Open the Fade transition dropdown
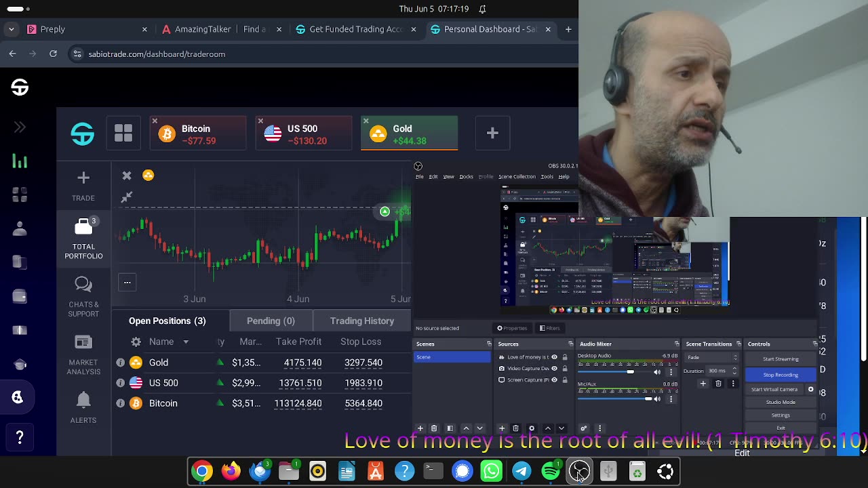The image size is (868, 488). [711, 357]
